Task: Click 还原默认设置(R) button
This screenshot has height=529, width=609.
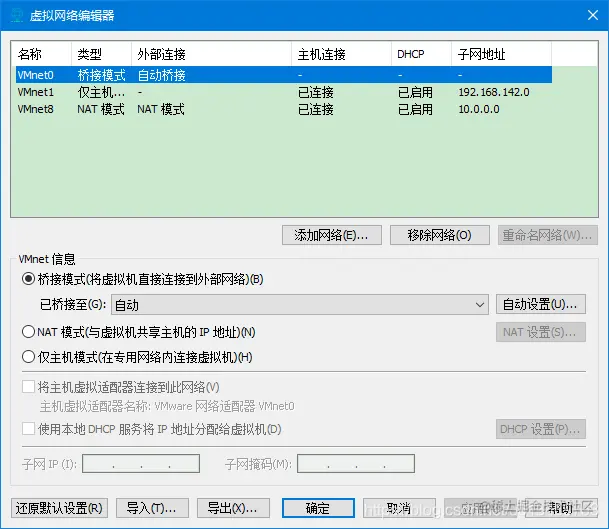Action: coord(59,508)
